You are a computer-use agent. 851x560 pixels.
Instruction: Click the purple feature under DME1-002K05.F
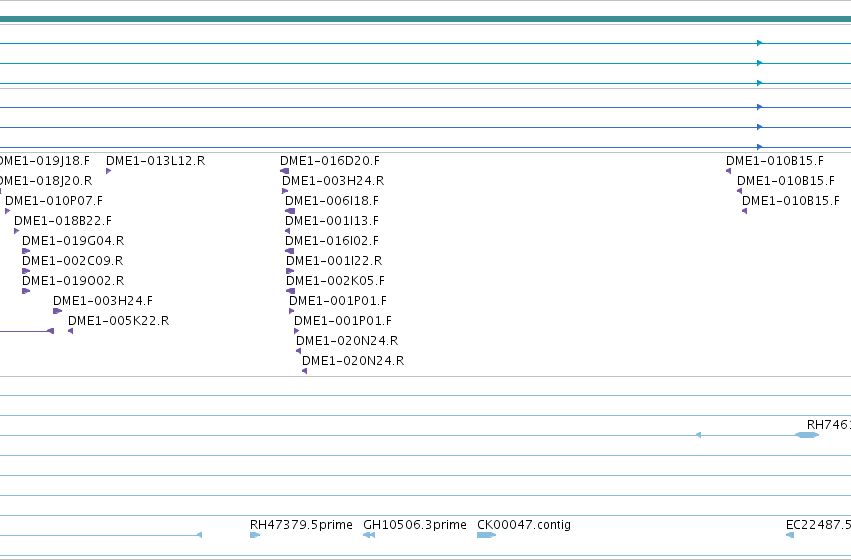click(x=290, y=291)
